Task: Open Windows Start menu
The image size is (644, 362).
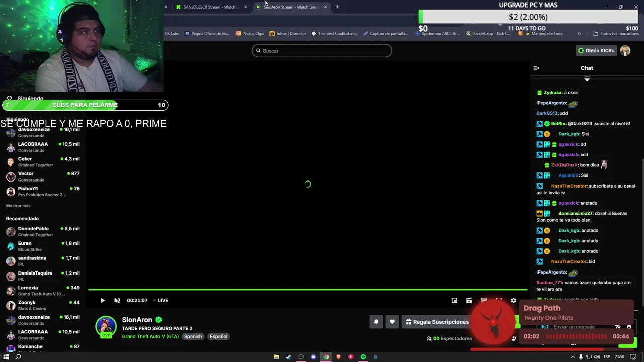Action: pyautogui.click(x=6, y=357)
